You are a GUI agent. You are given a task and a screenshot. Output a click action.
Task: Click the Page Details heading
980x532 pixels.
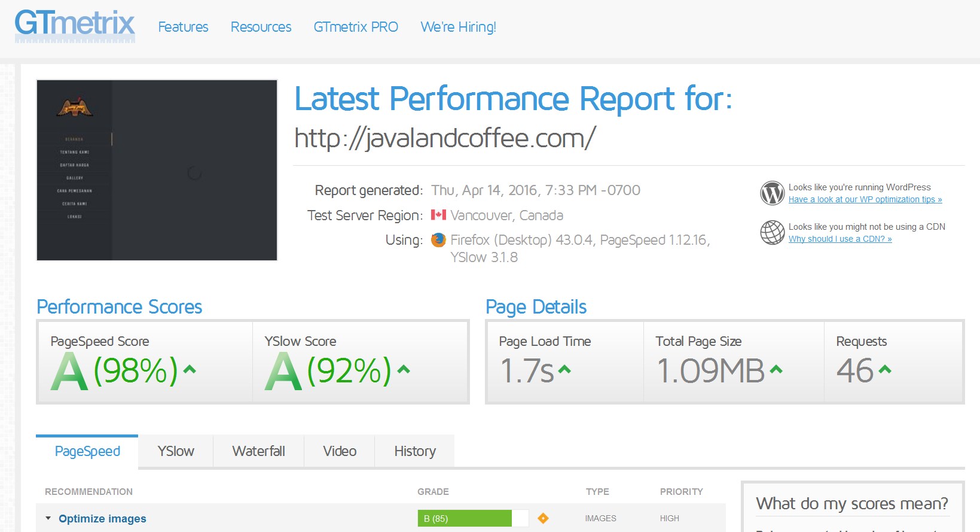536,307
